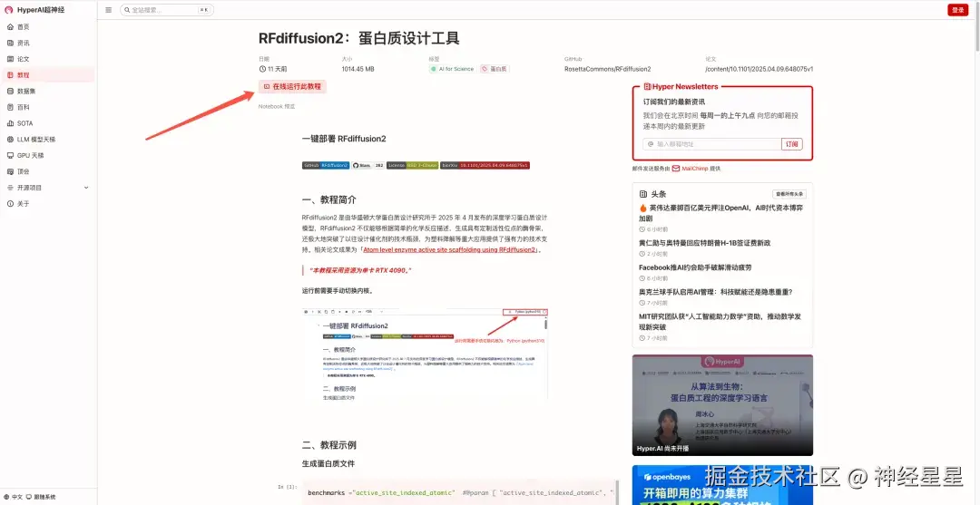Open the 数据集 datasets sidebar item
The image size is (980, 505).
pos(47,92)
